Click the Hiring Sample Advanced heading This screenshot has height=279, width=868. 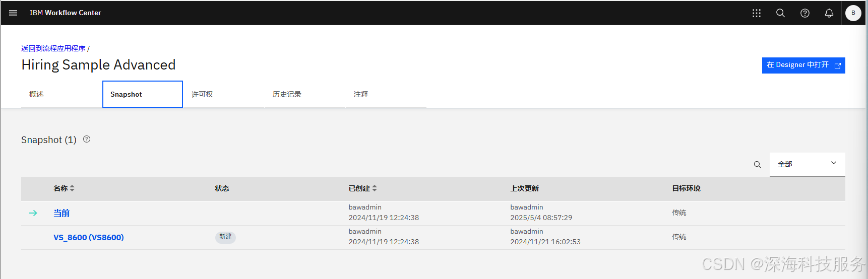click(x=98, y=65)
